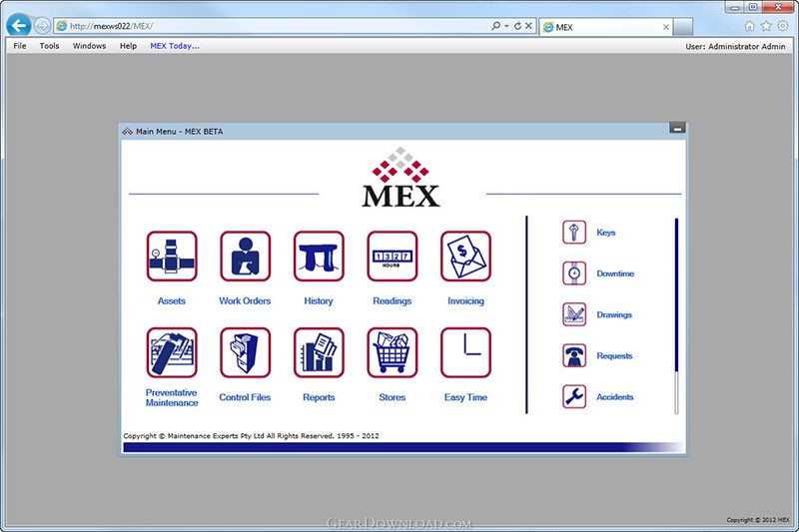
Task: Click the stop loading X in address bar
Action: pyautogui.click(x=528, y=26)
